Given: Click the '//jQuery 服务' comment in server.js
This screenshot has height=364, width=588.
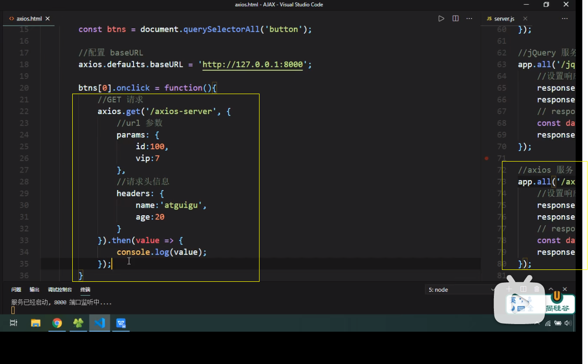Looking at the screenshot, I should point(547,53).
